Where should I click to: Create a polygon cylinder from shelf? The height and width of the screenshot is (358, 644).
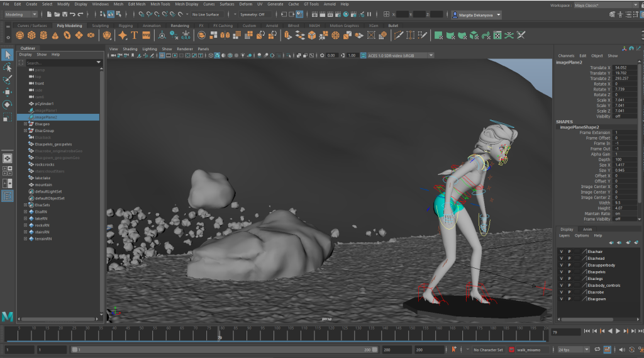tap(43, 35)
